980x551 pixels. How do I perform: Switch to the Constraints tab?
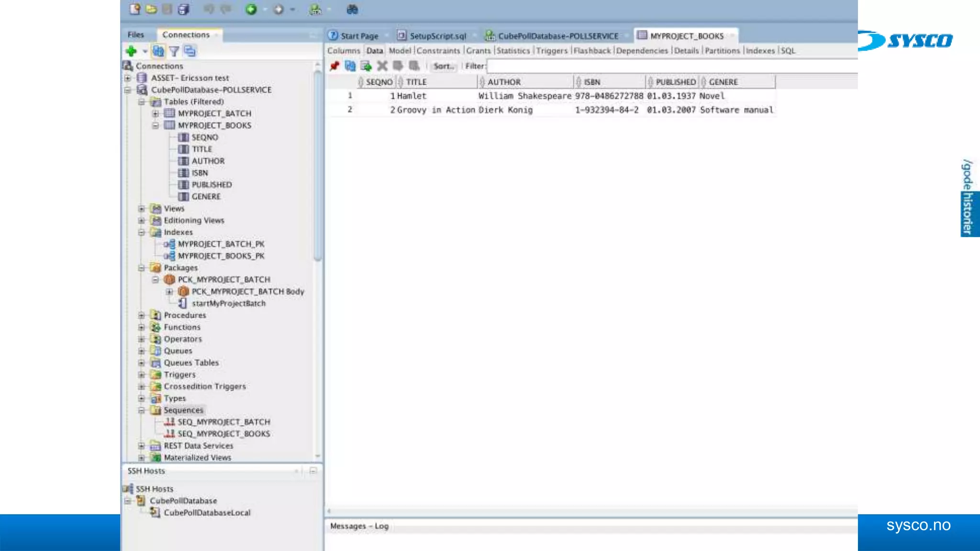(438, 51)
